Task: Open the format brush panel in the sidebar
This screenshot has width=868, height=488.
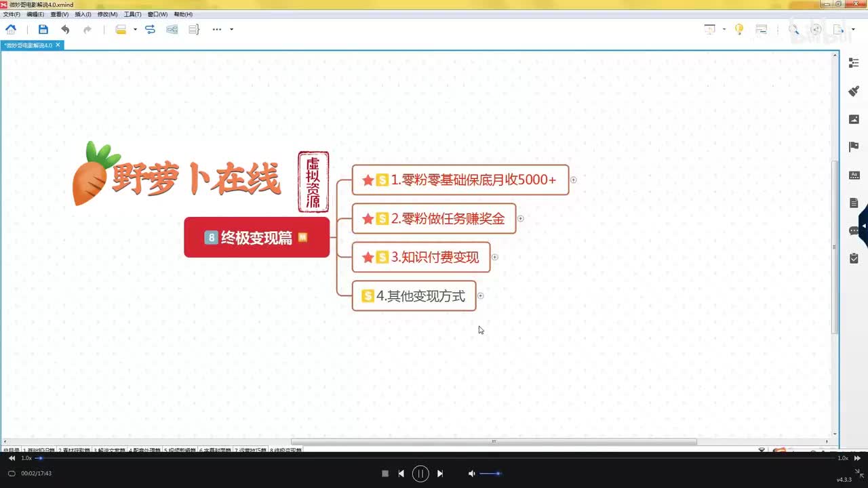Action: pyautogui.click(x=854, y=91)
